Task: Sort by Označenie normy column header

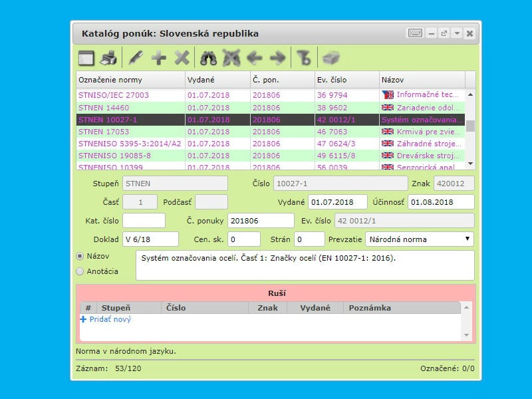Action: pos(130,80)
